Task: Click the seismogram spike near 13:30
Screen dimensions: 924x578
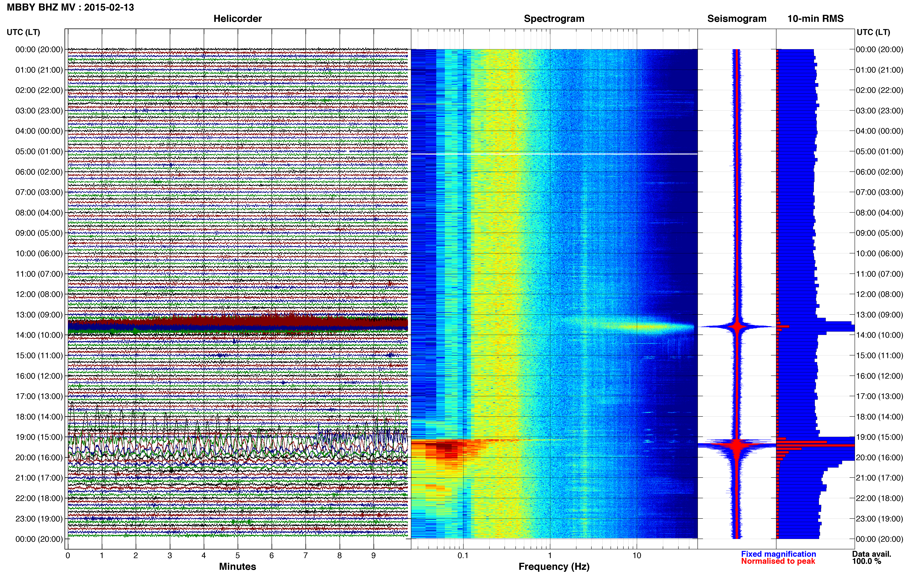Action: click(x=737, y=327)
